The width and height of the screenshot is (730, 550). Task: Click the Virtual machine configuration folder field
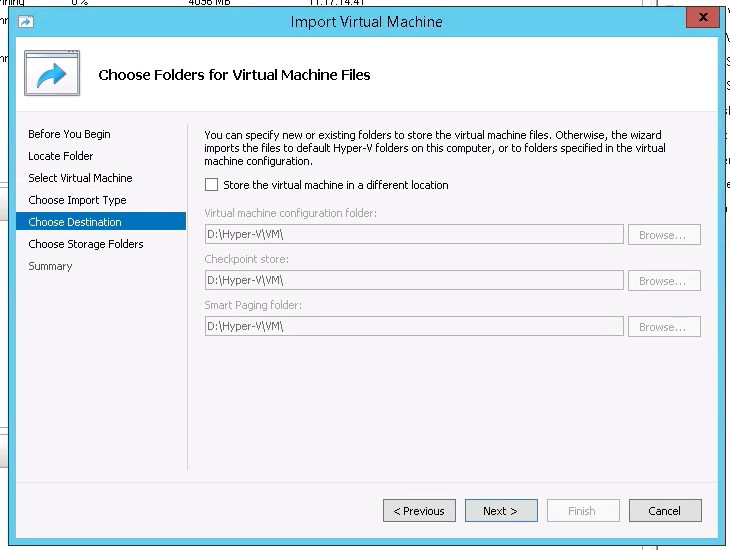414,234
